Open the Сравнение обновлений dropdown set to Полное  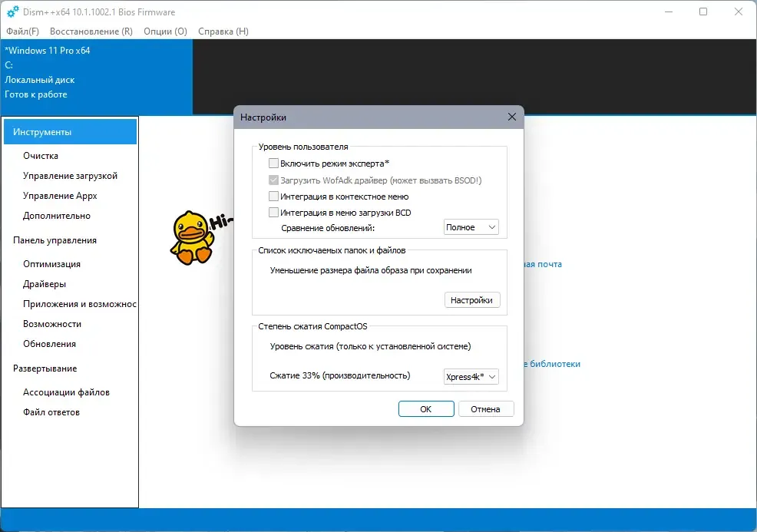click(x=471, y=227)
